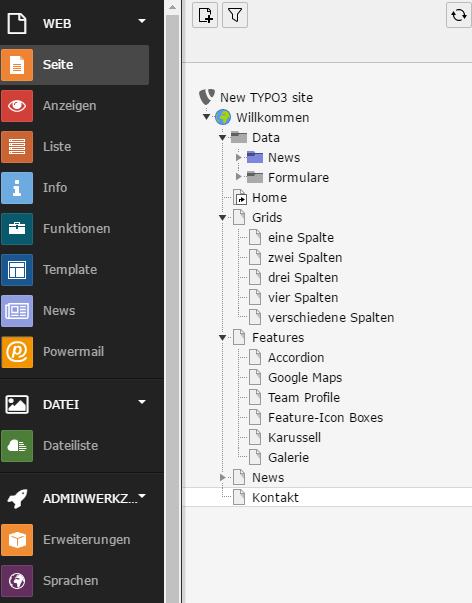Select the Seite module menu item
The image size is (472, 603).
pos(75,65)
